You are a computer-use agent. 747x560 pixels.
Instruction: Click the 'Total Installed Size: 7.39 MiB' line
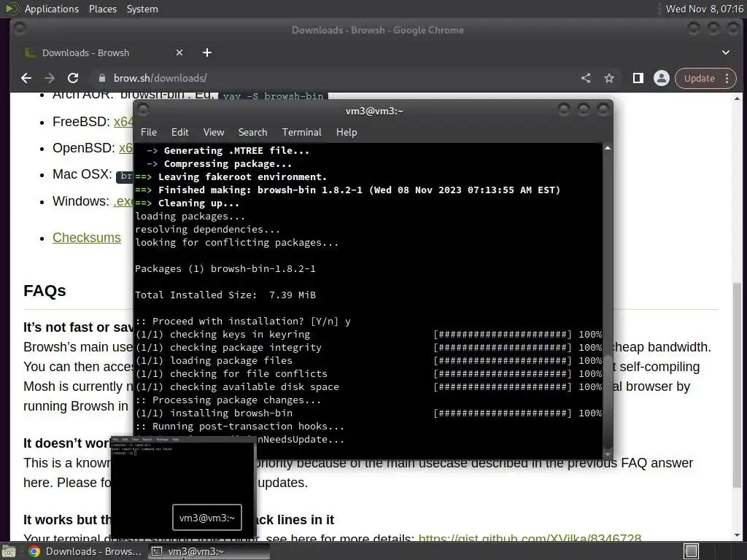tap(225, 295)
